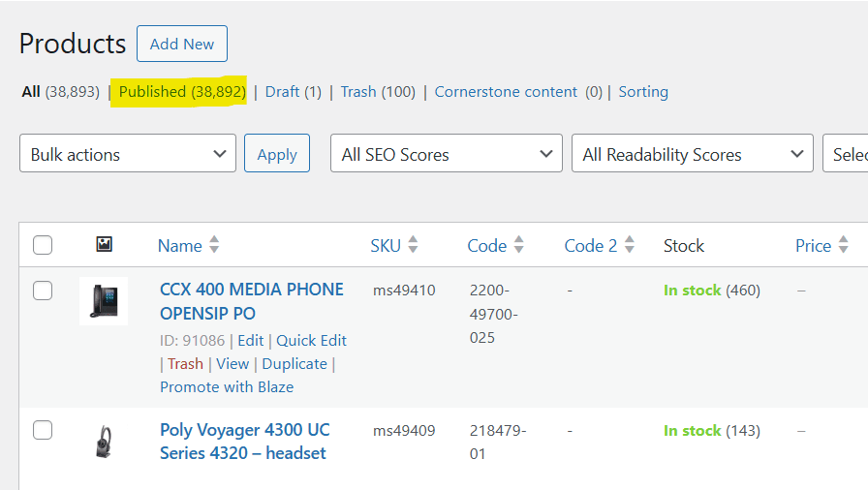
Task: Open the CCX 400 media phone thumbnail
Action: 104,300
